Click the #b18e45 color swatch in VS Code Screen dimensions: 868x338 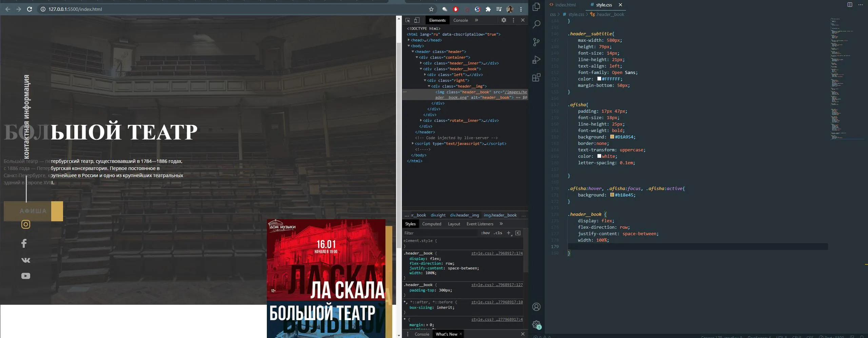(x=612, y=195)
